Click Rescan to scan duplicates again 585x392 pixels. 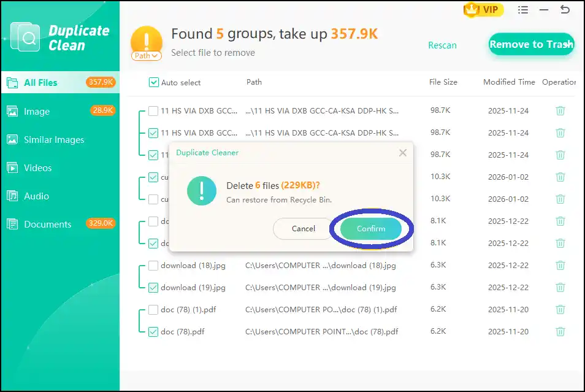click(x=442, y=45)
